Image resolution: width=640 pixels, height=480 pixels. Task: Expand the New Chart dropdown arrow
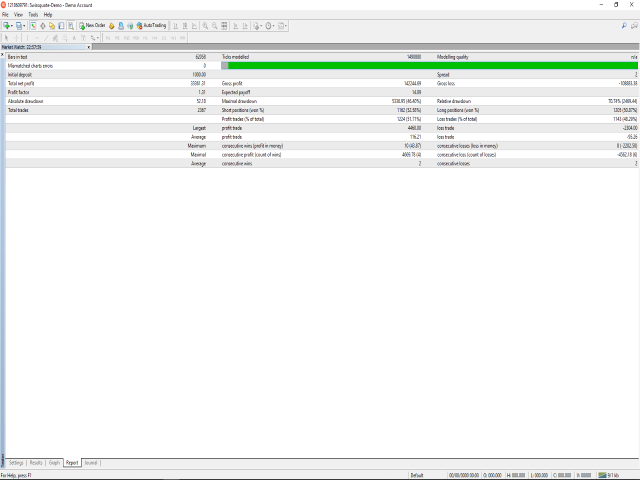(12, 26)
